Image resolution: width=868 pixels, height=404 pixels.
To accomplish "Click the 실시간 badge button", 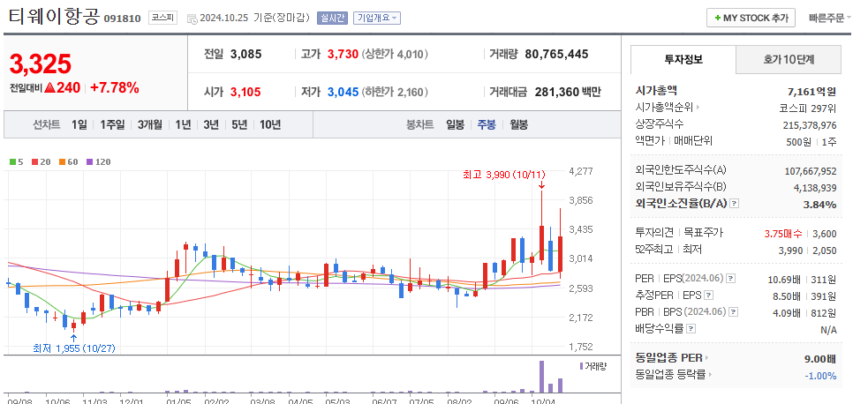I will point(332,19).
